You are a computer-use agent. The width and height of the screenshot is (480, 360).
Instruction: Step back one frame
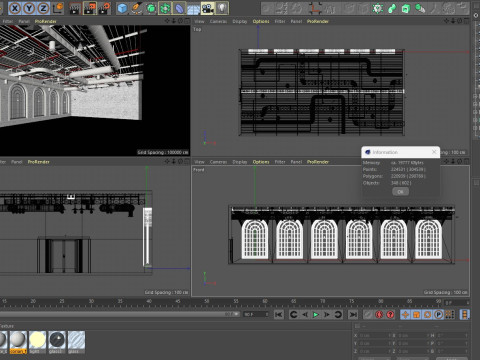[305, 314]
